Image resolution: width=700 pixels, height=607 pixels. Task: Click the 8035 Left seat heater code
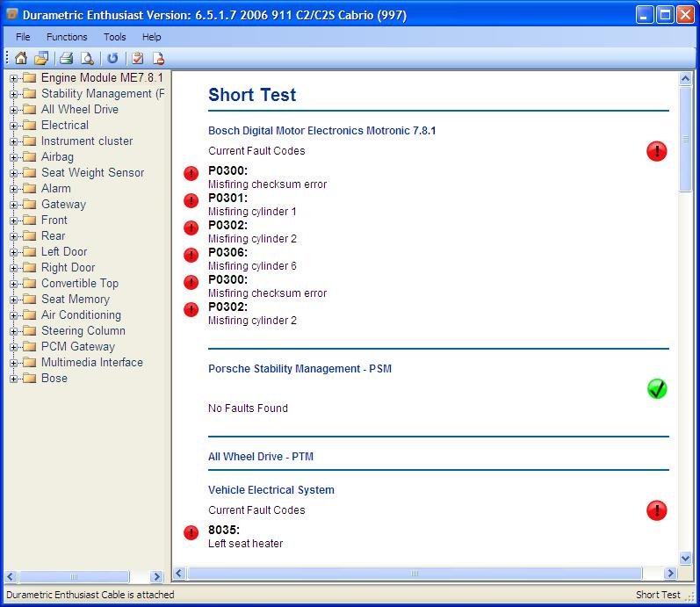224,530
